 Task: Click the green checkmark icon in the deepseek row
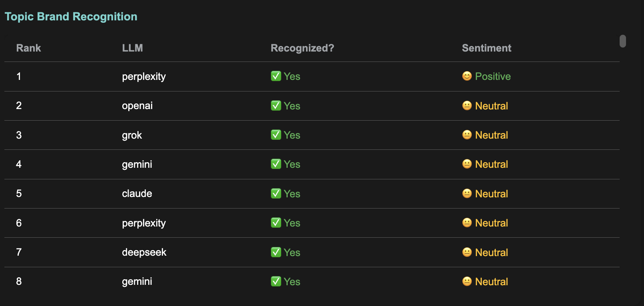click(276, 252)
